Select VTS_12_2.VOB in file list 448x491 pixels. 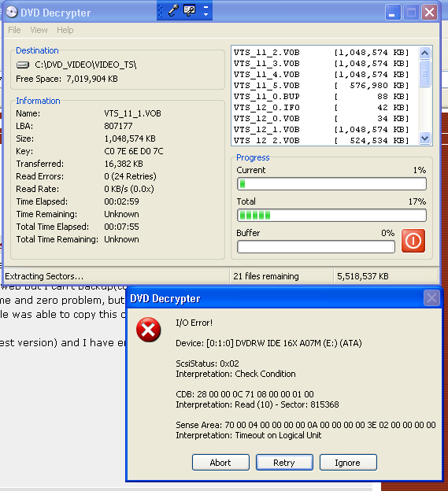(321, 140)
